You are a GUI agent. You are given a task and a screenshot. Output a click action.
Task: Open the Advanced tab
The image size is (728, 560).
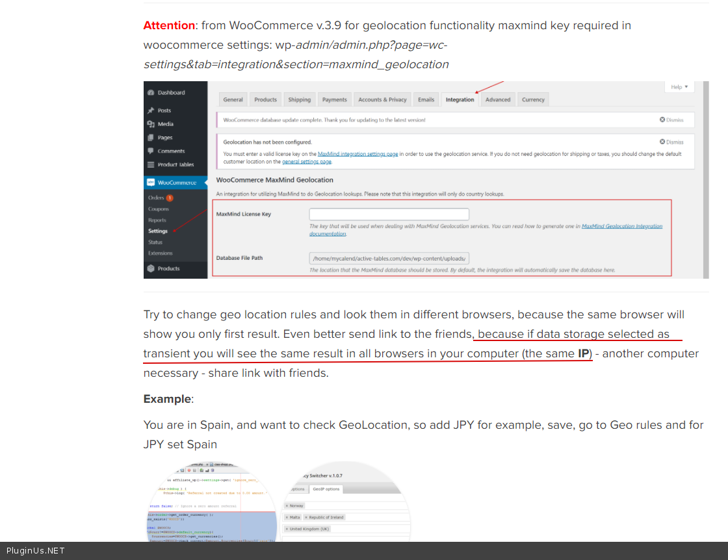pos(498,99)
